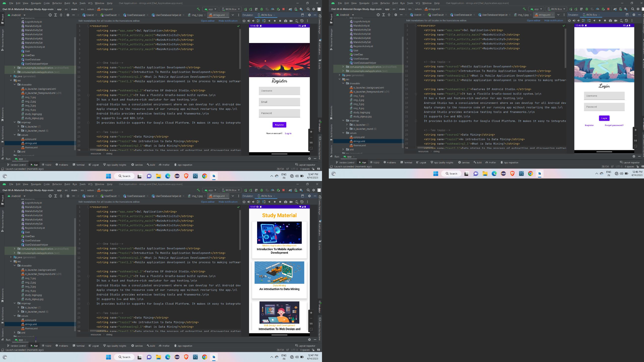The width and height of the screenshot is (644, 362).
Task: Open the Logcat tool window
Action: tap(94, 165)
